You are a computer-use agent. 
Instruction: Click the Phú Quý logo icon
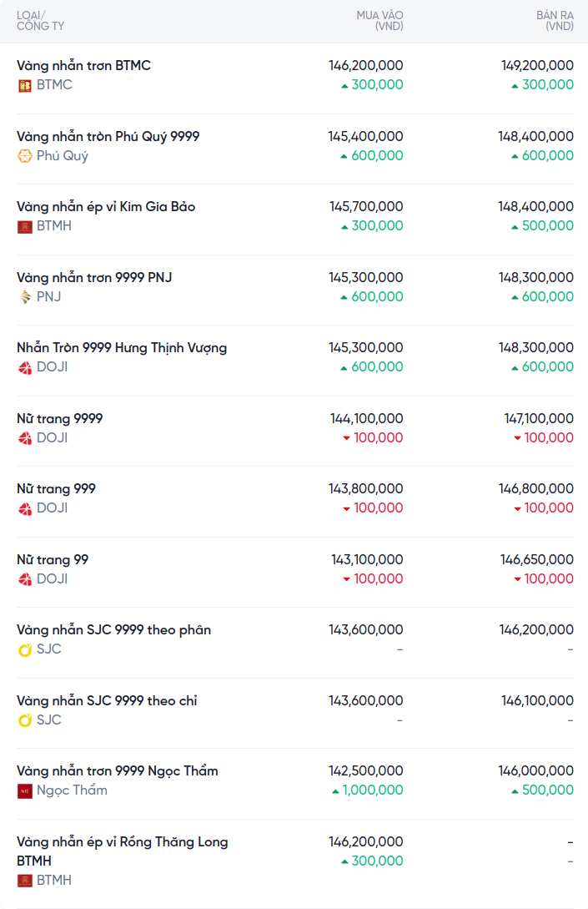pyautogui.click(x=25, y=156)
